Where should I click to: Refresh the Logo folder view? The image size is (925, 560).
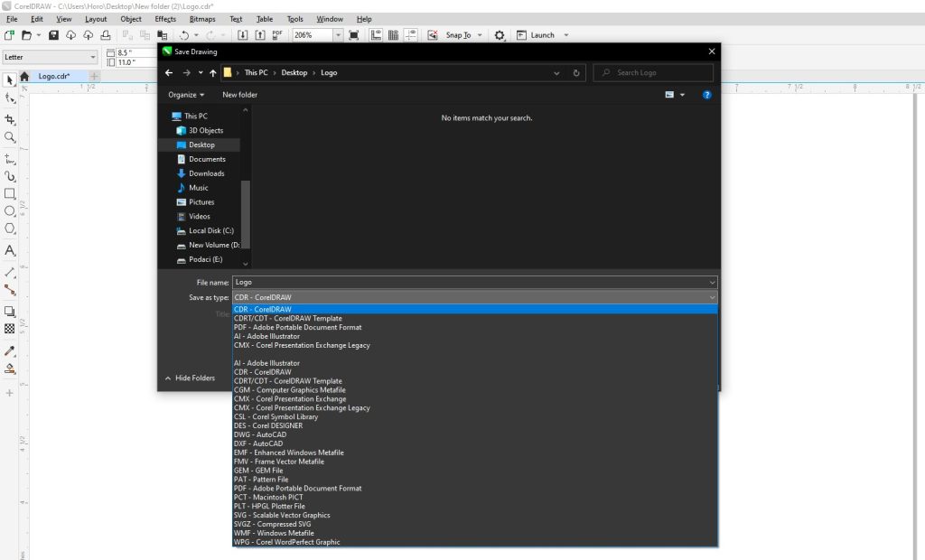point(576,72)
